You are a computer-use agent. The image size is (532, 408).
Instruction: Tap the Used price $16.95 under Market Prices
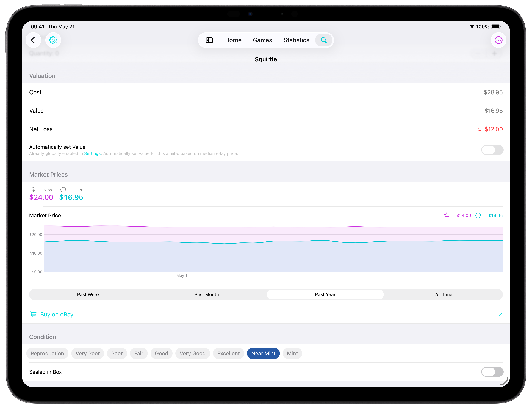[x=71, y=197]
